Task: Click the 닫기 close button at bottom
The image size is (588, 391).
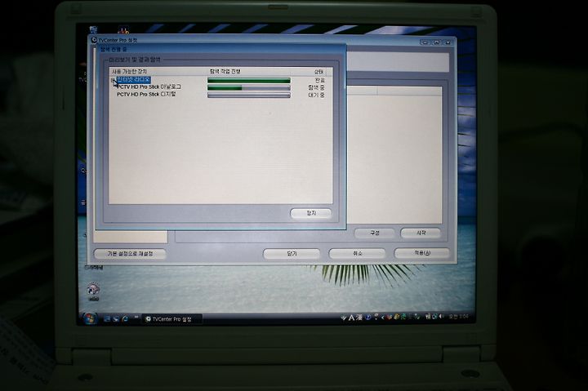Action: pyautogui.click(x=292, y=254)
